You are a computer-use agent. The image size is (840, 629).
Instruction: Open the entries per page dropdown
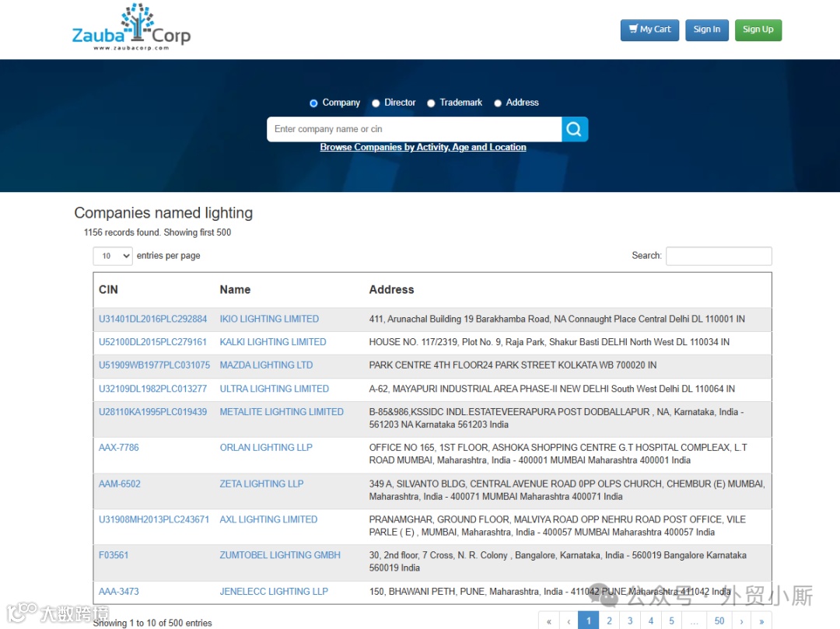coord(113,256)
